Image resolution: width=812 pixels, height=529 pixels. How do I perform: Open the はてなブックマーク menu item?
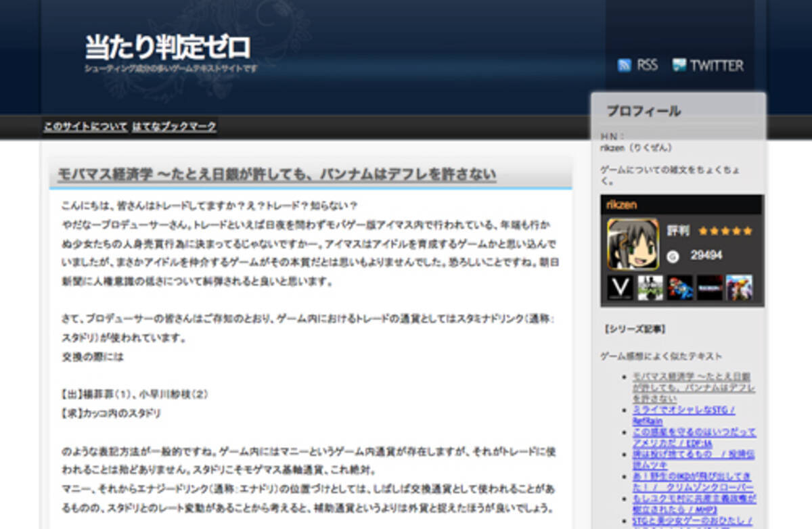[175, 127]
